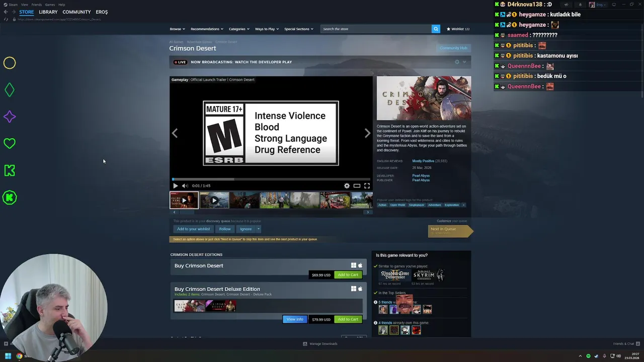Open the EROŞ profile tab
This screenshot has height=362, width=644.
pyautogui.click(x=102, y=12)
